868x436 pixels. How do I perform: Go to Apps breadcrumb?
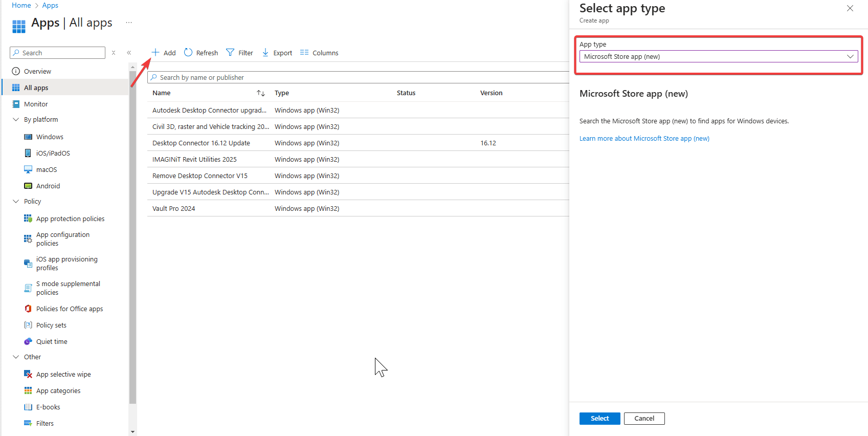[50, 5]
